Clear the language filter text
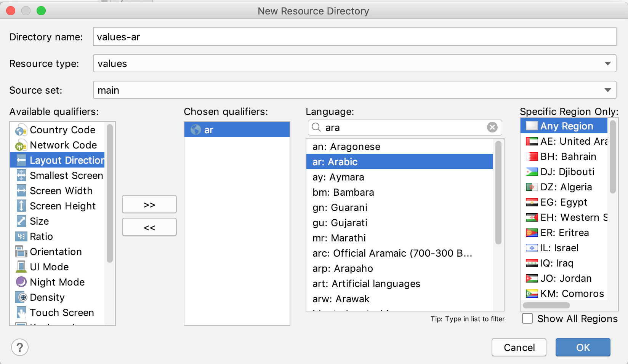The height and width of the screenshot is (364, 628). point(492,127)
